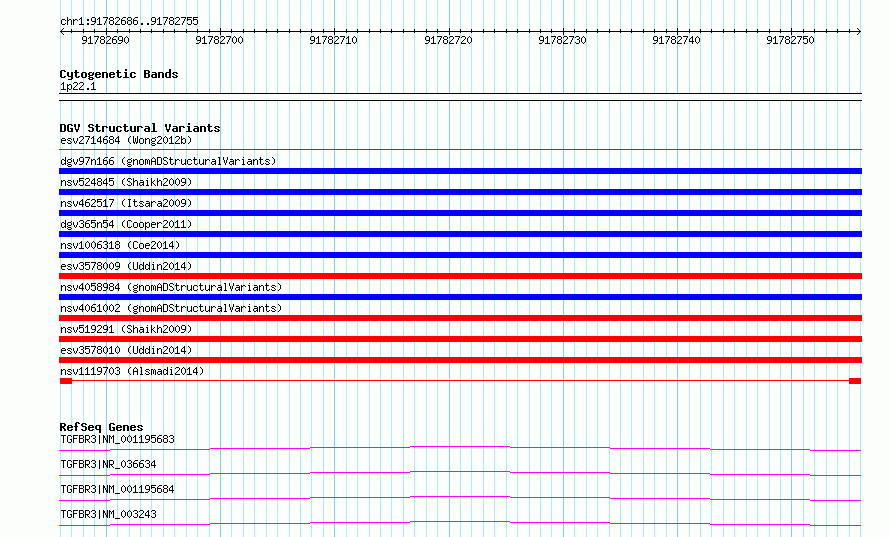This screenshot has height=537, width=890.
Task: Select the 1p22.1 band label
Action: pyautogui.click(x=78, y=87)
